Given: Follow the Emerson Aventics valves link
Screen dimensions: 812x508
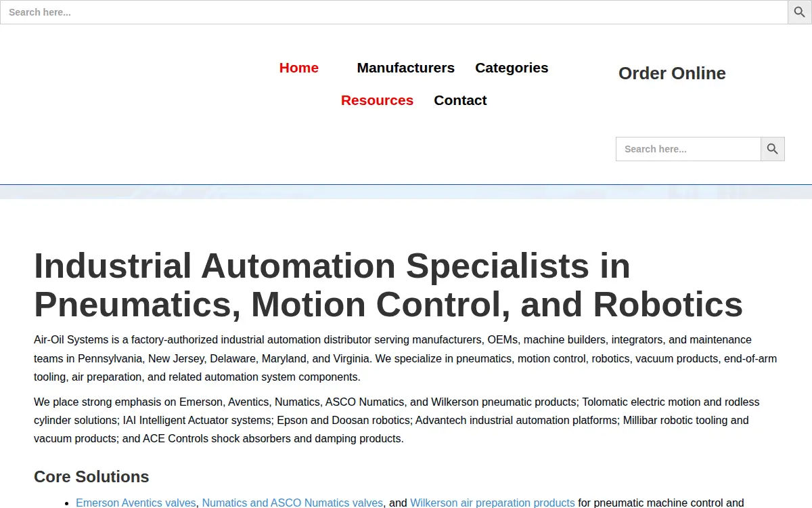Looking at the screenshot, I should [136, 503].
